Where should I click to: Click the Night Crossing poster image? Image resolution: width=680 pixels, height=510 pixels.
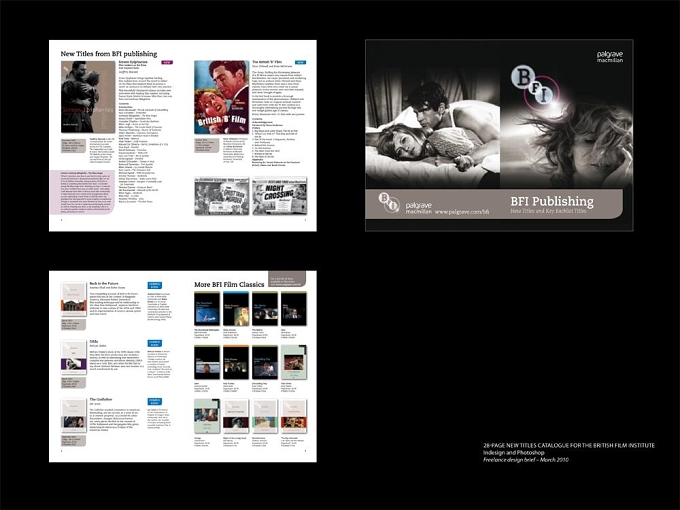(279, 196)
